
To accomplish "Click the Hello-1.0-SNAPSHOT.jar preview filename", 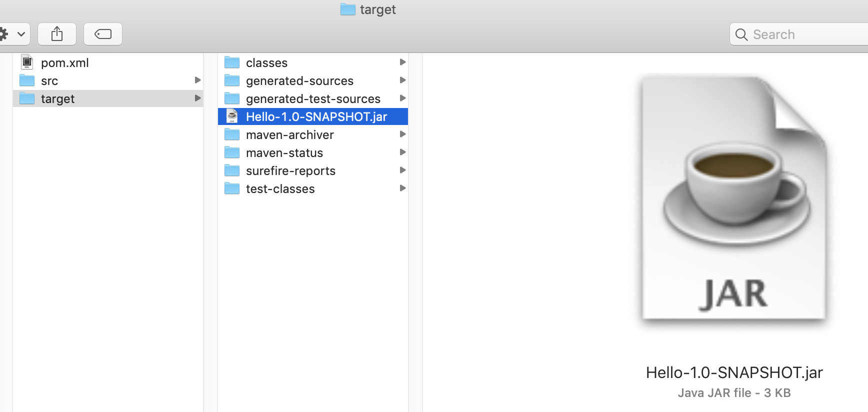I will point(734,372).
